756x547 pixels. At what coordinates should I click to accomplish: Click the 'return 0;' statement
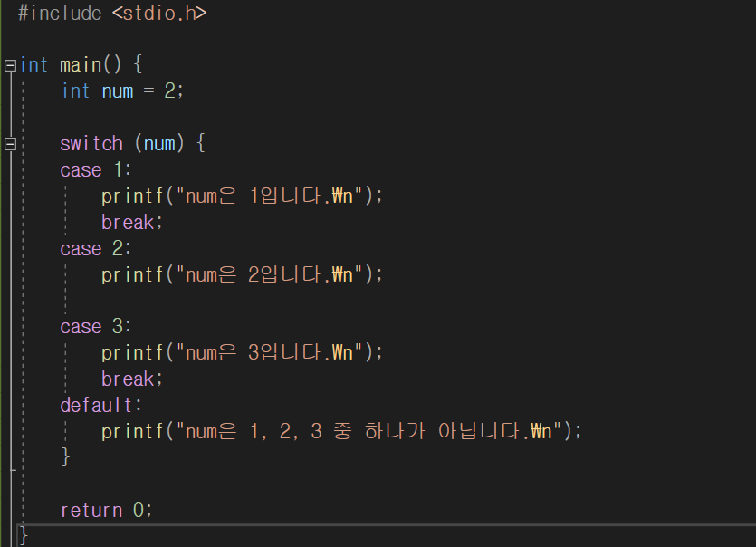(x=106, y=510)
